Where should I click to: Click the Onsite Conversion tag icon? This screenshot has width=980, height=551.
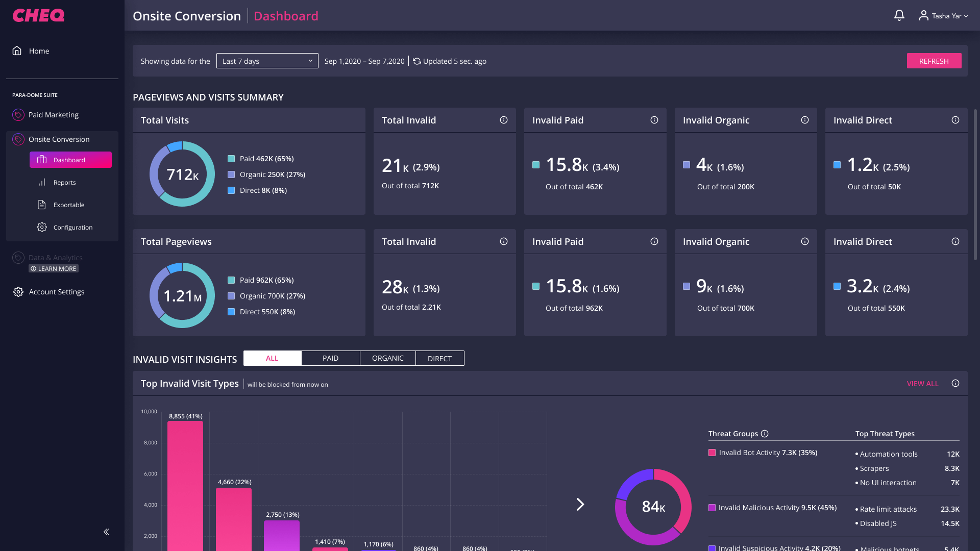[18, 139]
